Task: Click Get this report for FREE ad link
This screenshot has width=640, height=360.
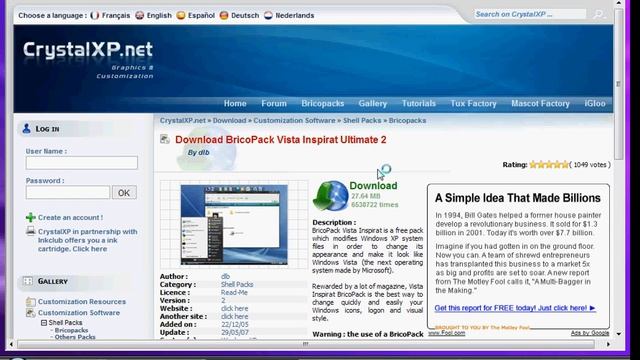Action: [515, 308]
